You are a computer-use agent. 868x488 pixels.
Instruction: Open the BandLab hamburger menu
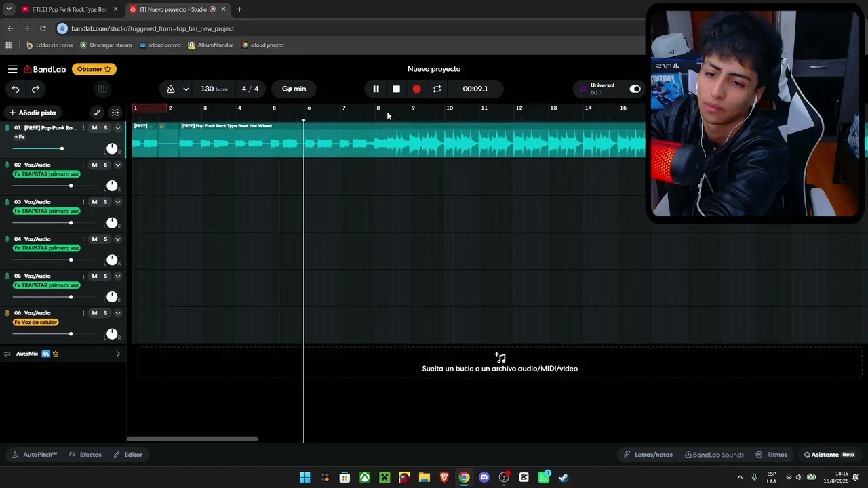12,69
